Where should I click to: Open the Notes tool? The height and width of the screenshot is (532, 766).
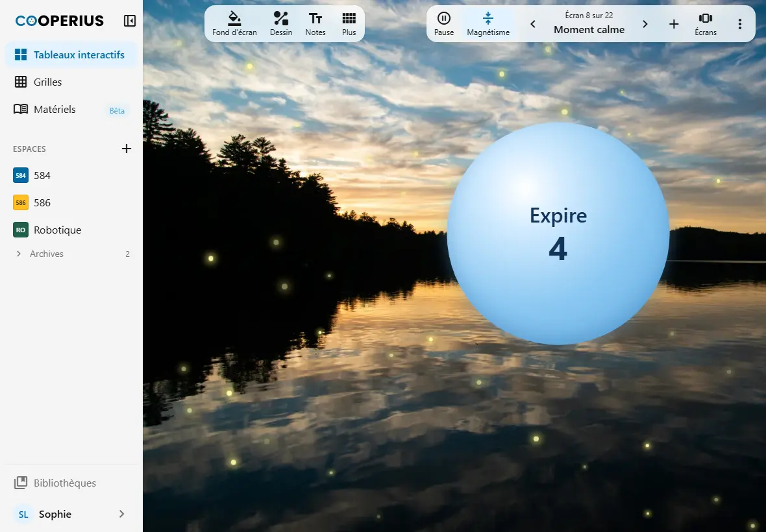(315, 24)
